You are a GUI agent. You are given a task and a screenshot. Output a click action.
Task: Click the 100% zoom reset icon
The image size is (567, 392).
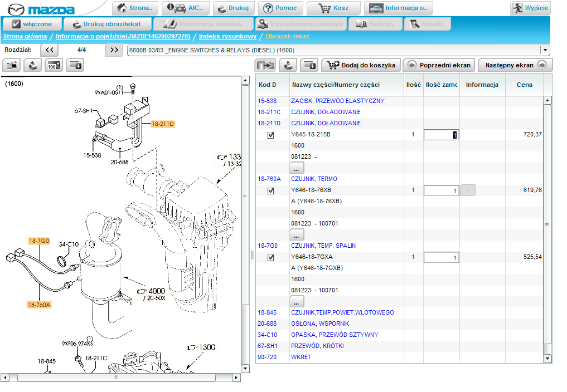point(54,65)
